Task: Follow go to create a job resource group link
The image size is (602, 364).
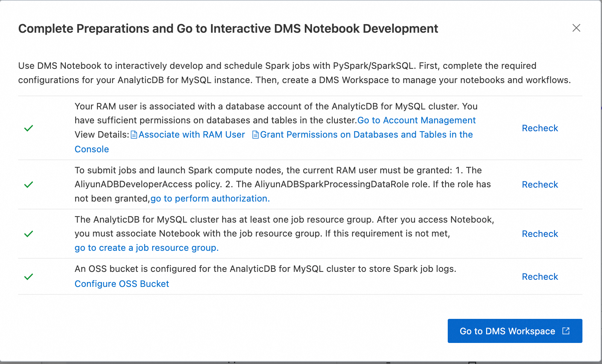Action: click(146, 248)
